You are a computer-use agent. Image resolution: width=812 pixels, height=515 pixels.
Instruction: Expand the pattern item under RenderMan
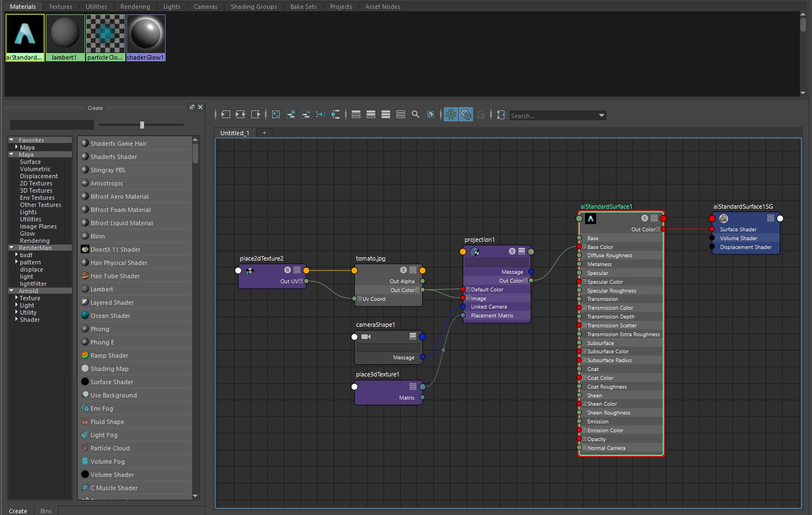pyautogui.click(x=17, y=262)
